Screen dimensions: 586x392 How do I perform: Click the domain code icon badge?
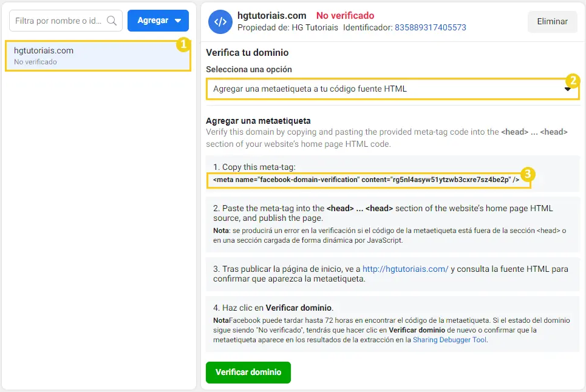220,22
